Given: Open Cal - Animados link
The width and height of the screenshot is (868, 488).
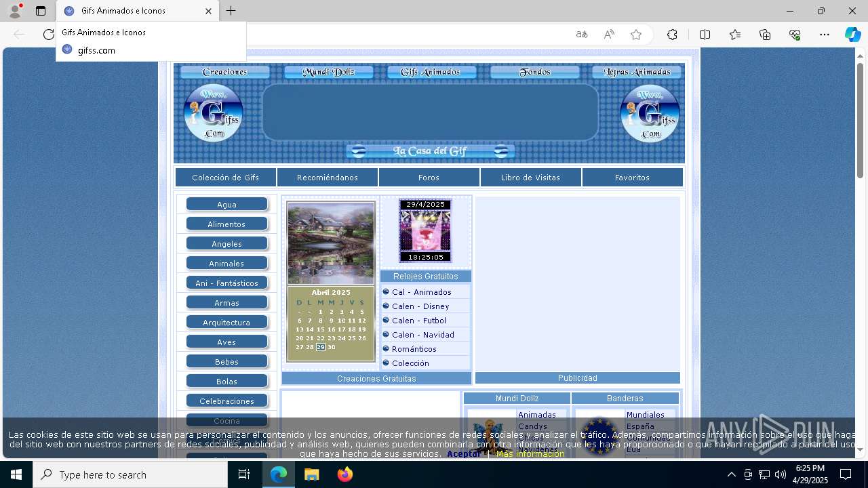Looking at the screenshot, I should (421, 292).
